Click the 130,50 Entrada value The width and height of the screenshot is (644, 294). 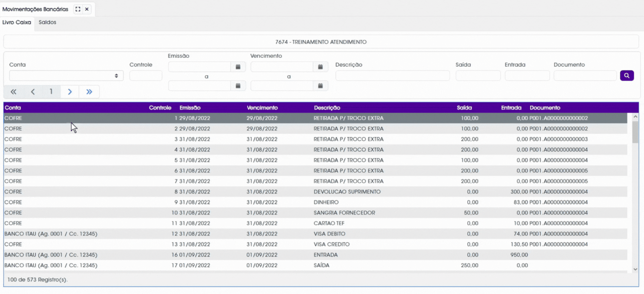point(519,244)
